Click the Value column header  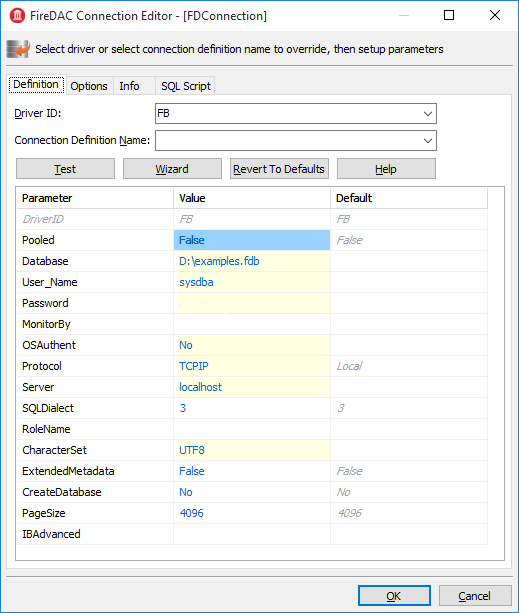click(252, 198)
